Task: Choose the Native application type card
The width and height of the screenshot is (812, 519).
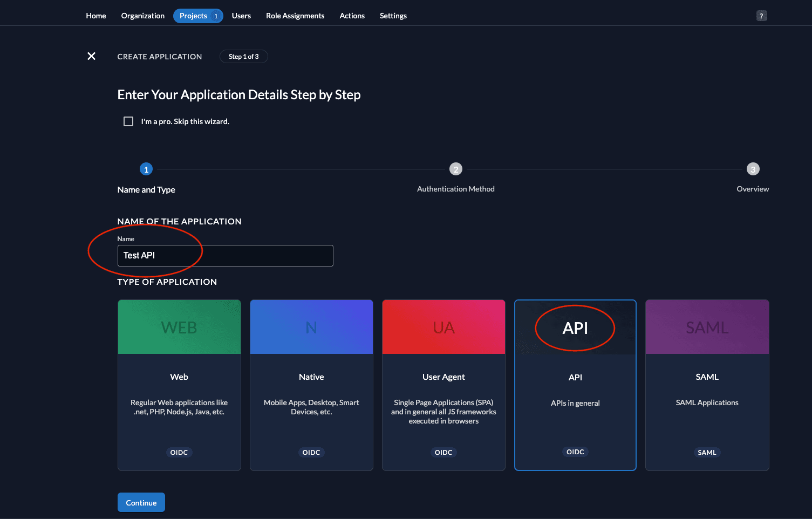Action: (x=311, y=385)
